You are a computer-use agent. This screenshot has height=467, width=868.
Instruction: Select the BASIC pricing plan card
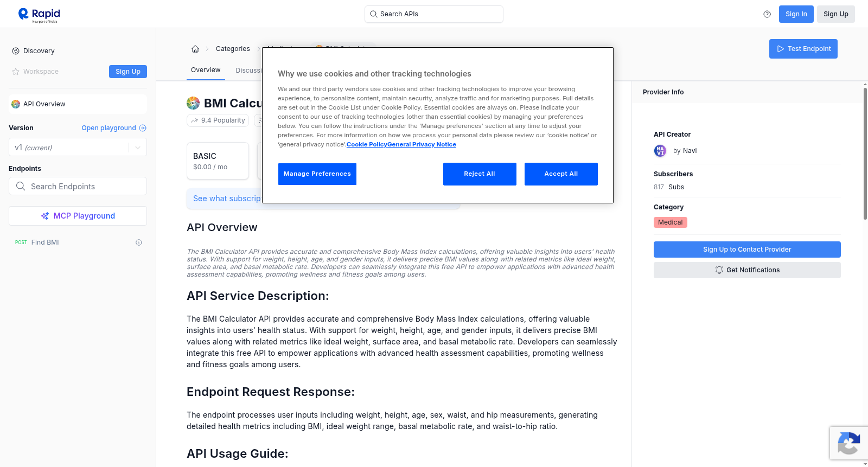[218, 161]
